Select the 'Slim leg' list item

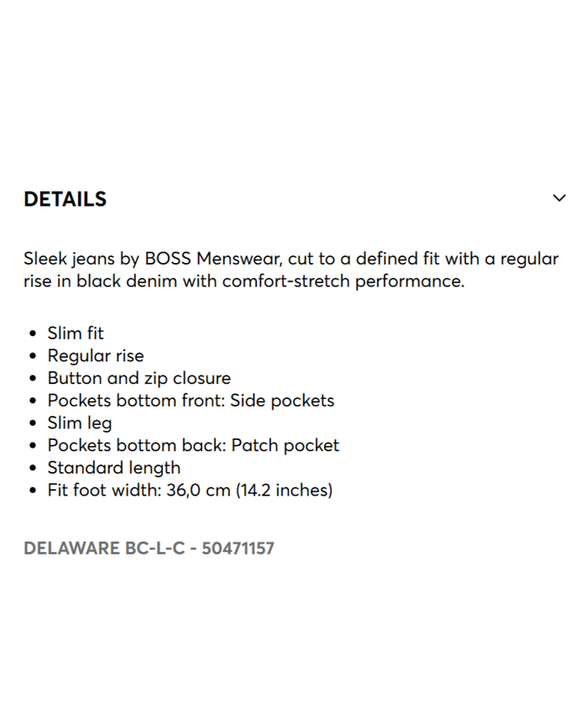[x=80, y=423]
